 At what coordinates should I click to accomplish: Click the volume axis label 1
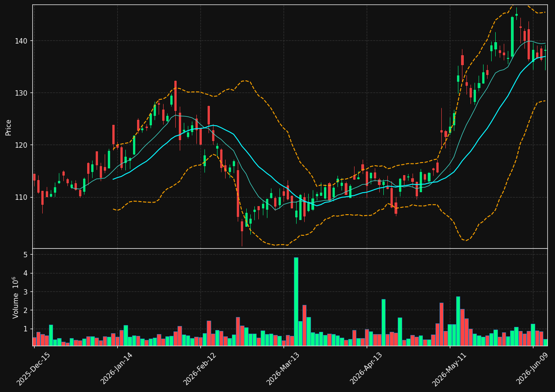tap(26, 329)
